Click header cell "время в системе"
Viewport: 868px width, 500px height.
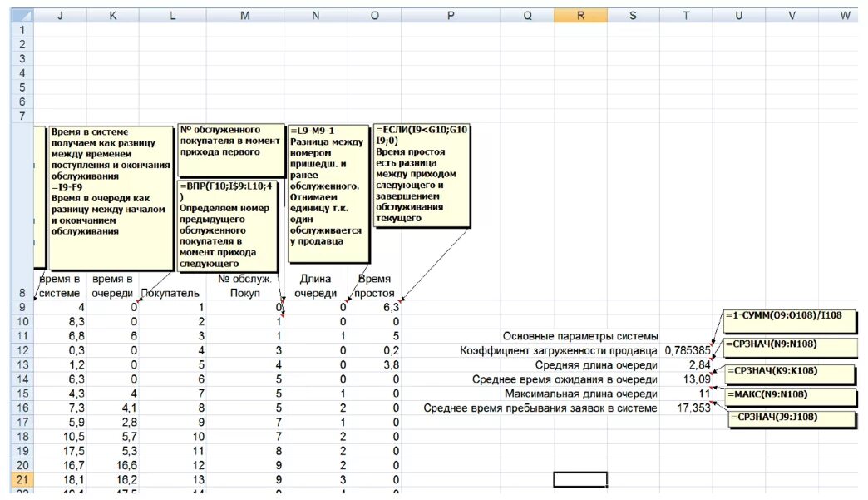tap(60, 285)
